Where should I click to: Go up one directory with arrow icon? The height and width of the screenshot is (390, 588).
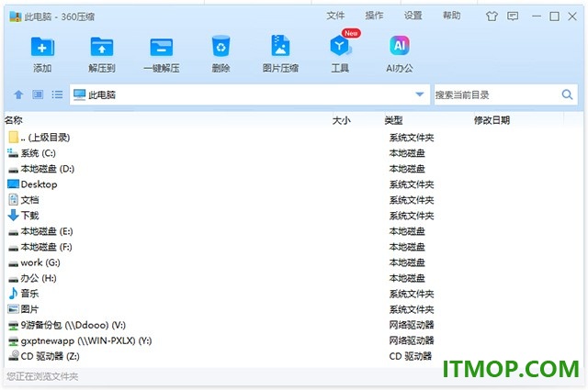pos(18,95)
